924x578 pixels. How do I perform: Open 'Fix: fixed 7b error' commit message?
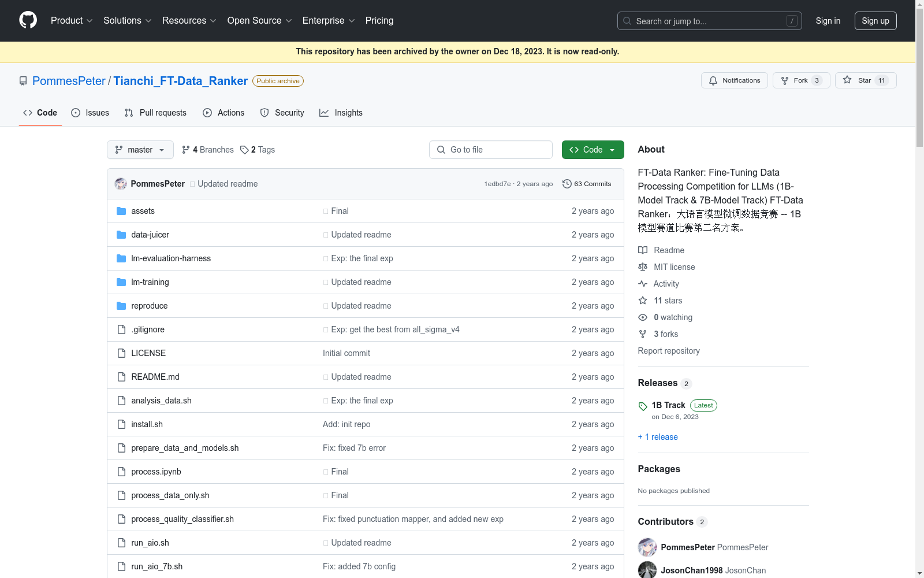tap(354, 448)
